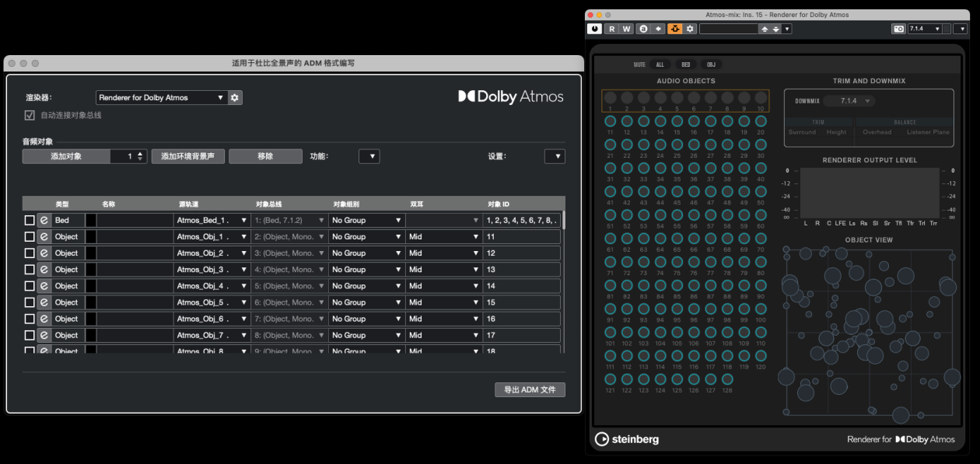Click the orange side-chain routing icon

674,29
